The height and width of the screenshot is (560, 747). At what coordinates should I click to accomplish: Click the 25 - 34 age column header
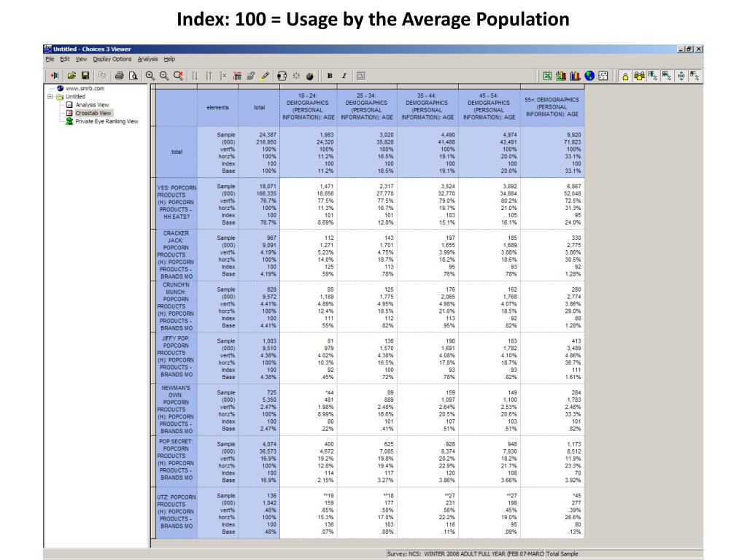point(367,106)
